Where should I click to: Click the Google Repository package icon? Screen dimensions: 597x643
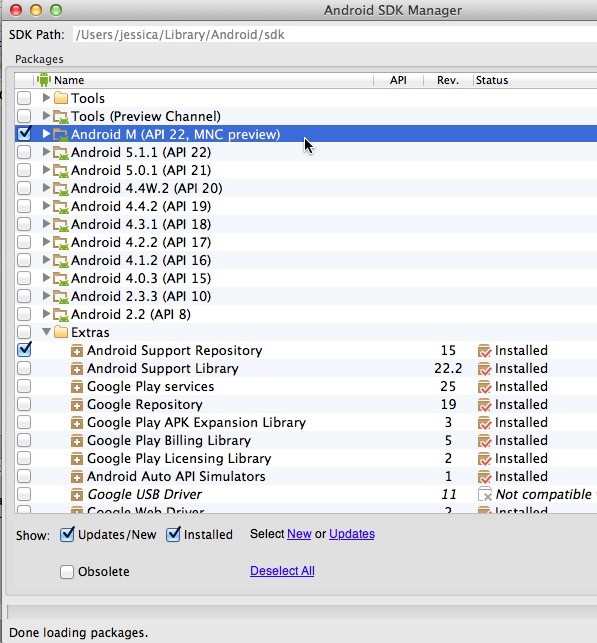point(77,405)
